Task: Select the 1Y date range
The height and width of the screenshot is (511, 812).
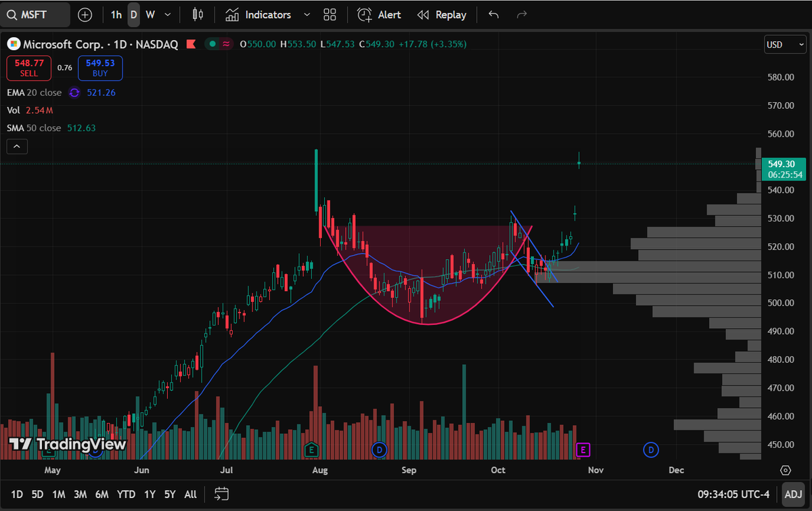Action: [x=150, y=495]
